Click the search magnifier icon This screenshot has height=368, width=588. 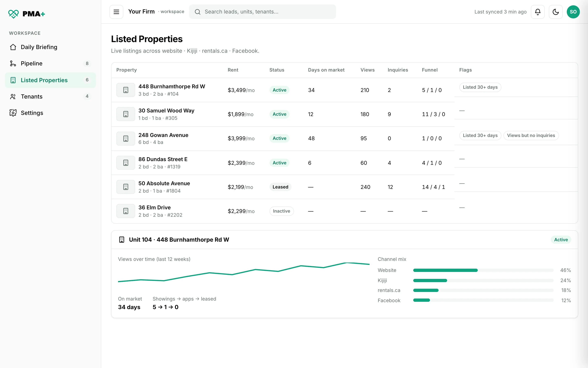198,12
